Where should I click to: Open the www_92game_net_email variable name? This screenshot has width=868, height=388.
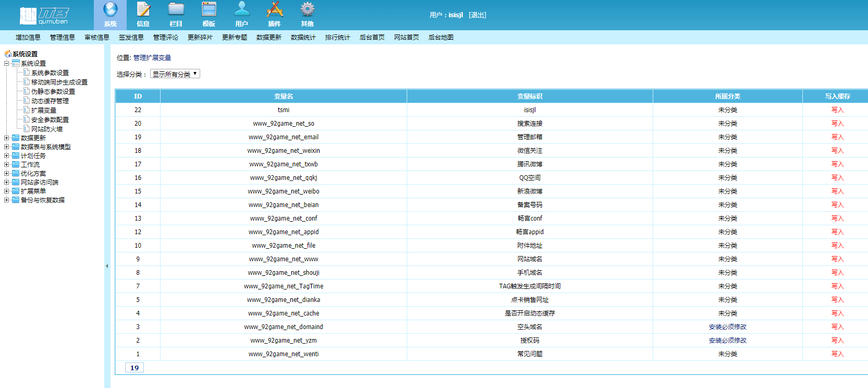point(283,137)
